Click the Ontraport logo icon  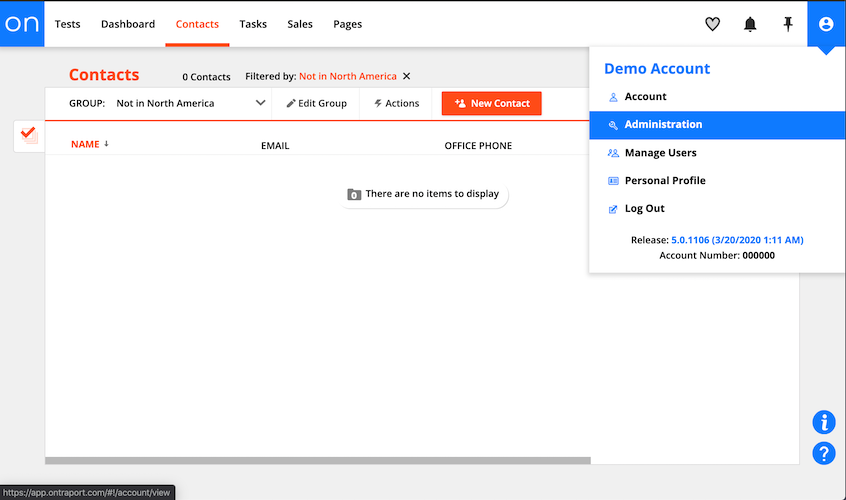(22, 24)
